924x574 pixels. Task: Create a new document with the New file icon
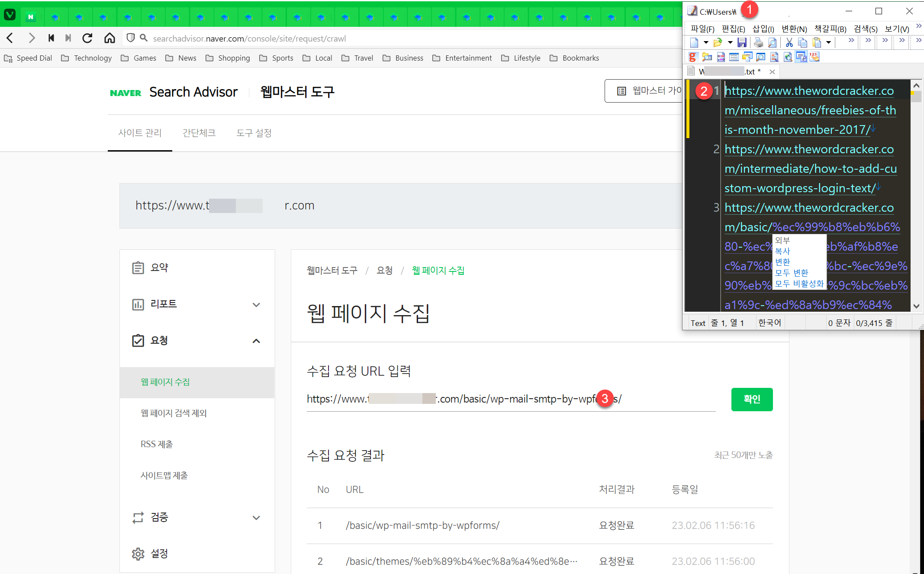(694, 43)
